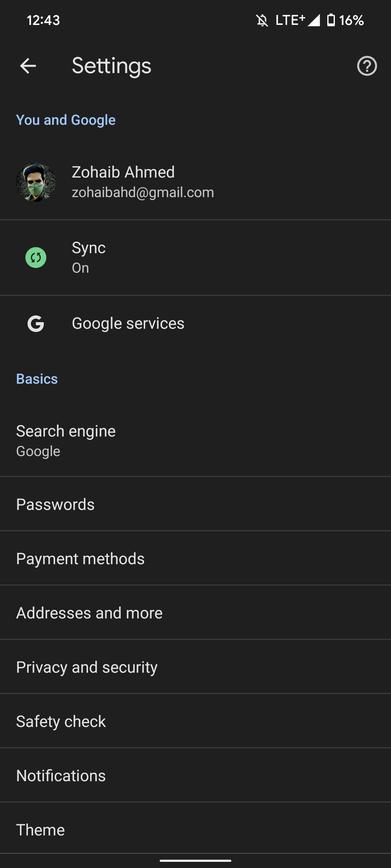This screenshot has height=868, width=391.
Task: Open Payment methods settings
Action: point(195,558)
